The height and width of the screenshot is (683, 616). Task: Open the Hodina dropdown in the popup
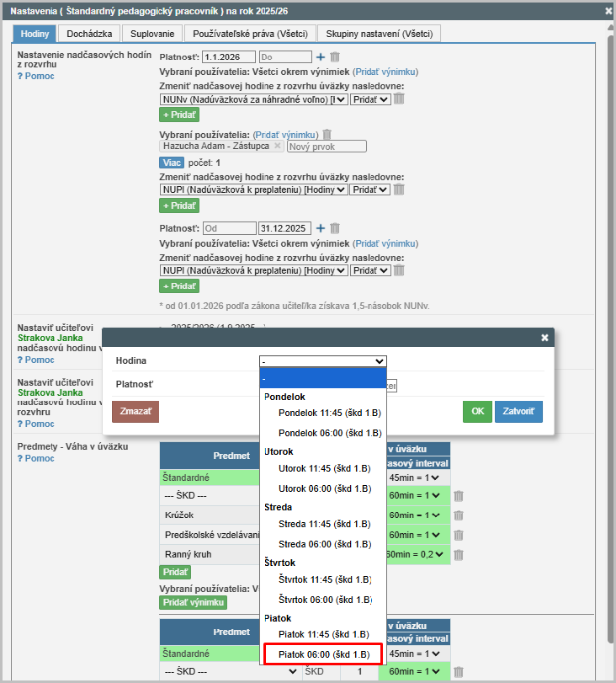(322, 361)
